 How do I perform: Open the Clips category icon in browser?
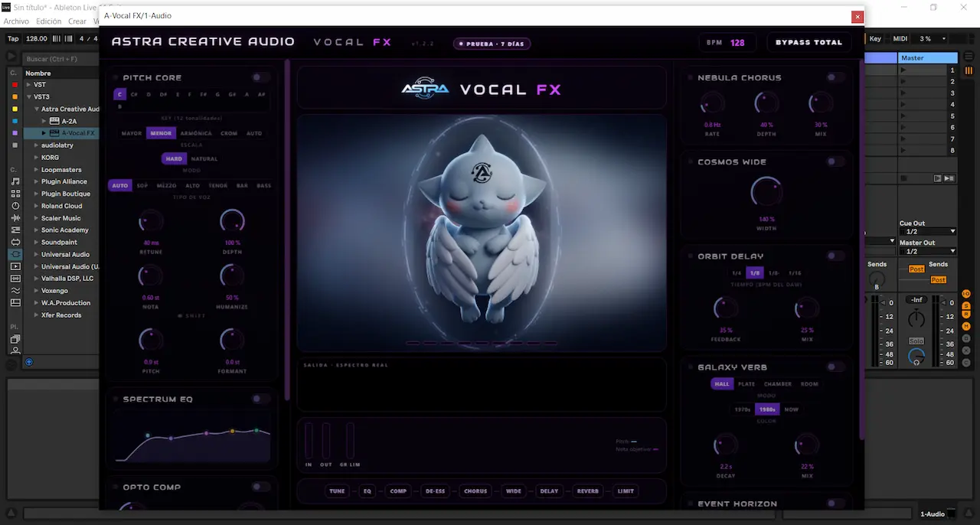click(x=15, y=266)
